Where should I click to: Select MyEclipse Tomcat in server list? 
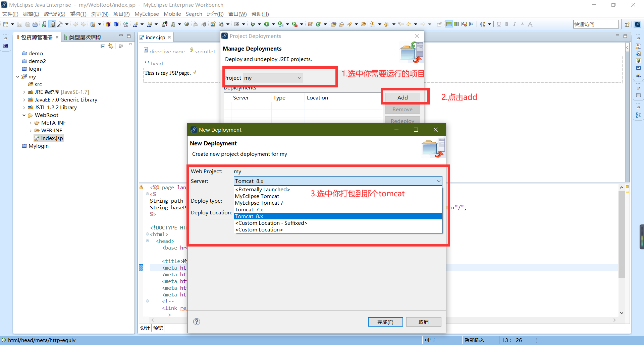coord(338,196)
